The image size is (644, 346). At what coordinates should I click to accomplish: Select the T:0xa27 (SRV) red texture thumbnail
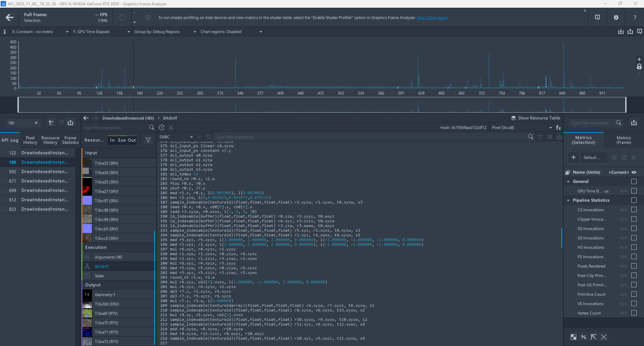pyautogui.click(x=87, y=191)
